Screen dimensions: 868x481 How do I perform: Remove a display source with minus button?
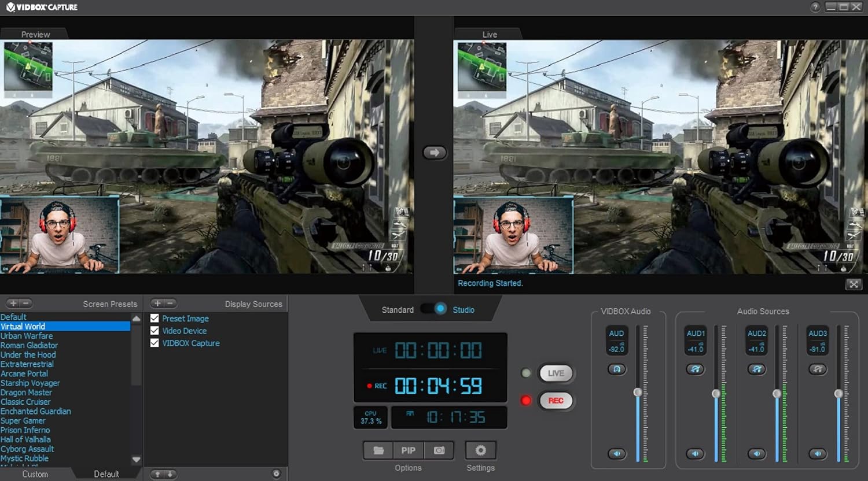[170, 304]
